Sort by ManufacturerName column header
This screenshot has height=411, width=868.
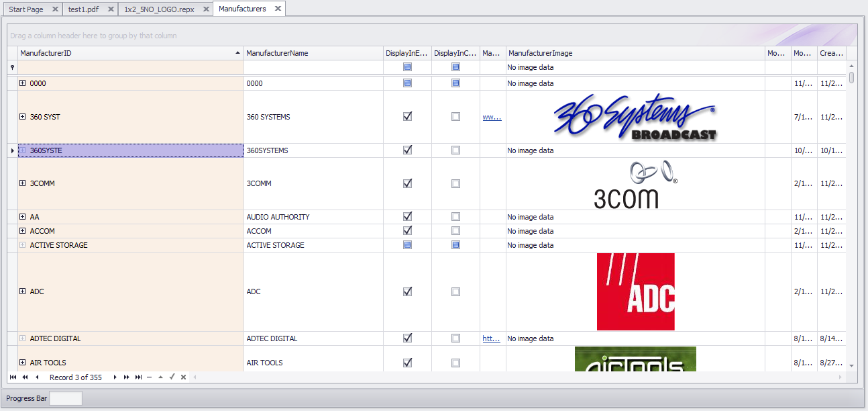click(313, 53)
